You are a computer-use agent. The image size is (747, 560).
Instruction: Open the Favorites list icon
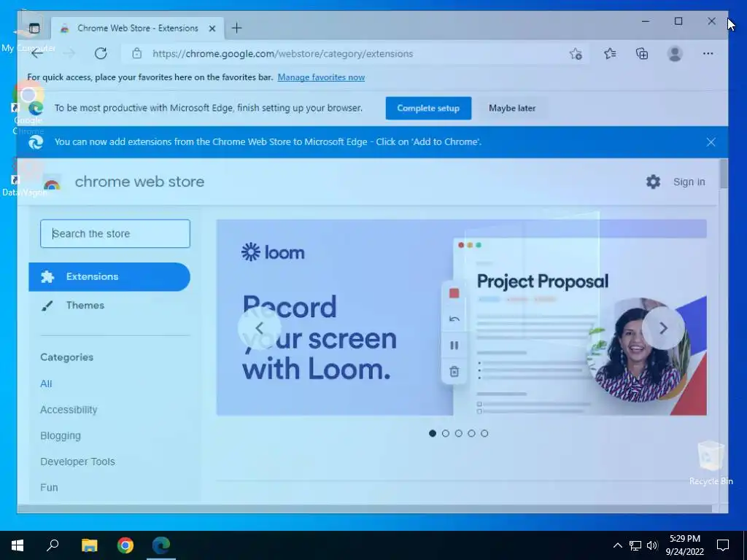click(x=610, y=54)
